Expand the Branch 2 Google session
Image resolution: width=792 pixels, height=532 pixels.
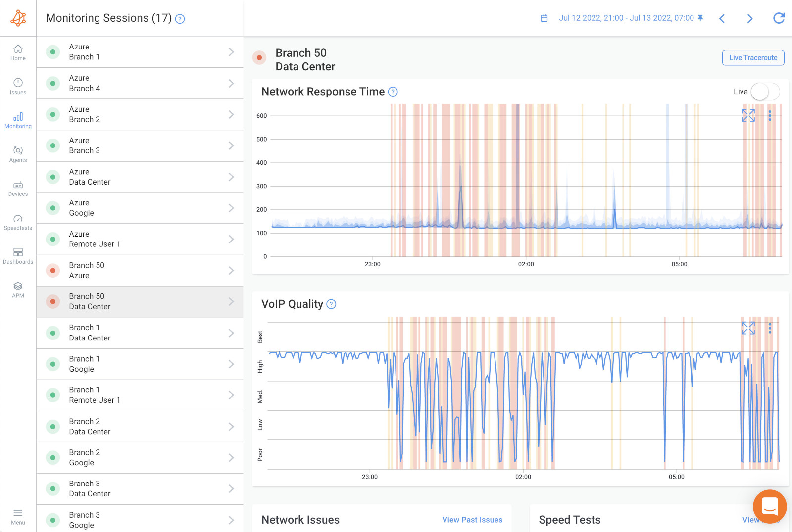click(x=231, y=457)
